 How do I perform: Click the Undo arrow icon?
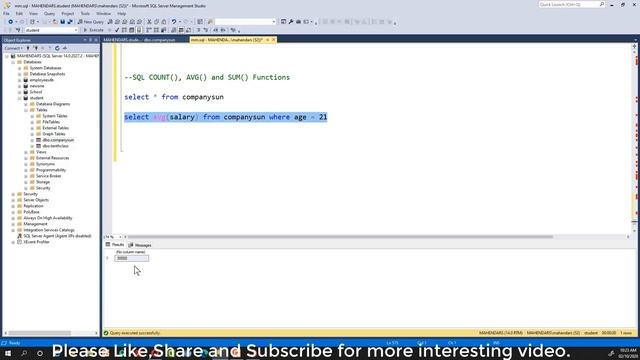click(x=173, y=22)
